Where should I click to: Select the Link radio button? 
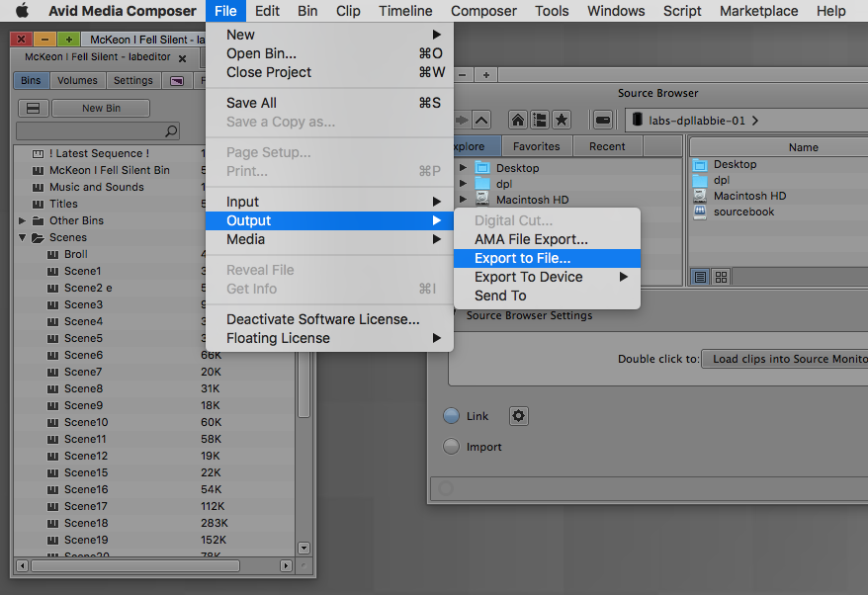click(x=451, y=416)
